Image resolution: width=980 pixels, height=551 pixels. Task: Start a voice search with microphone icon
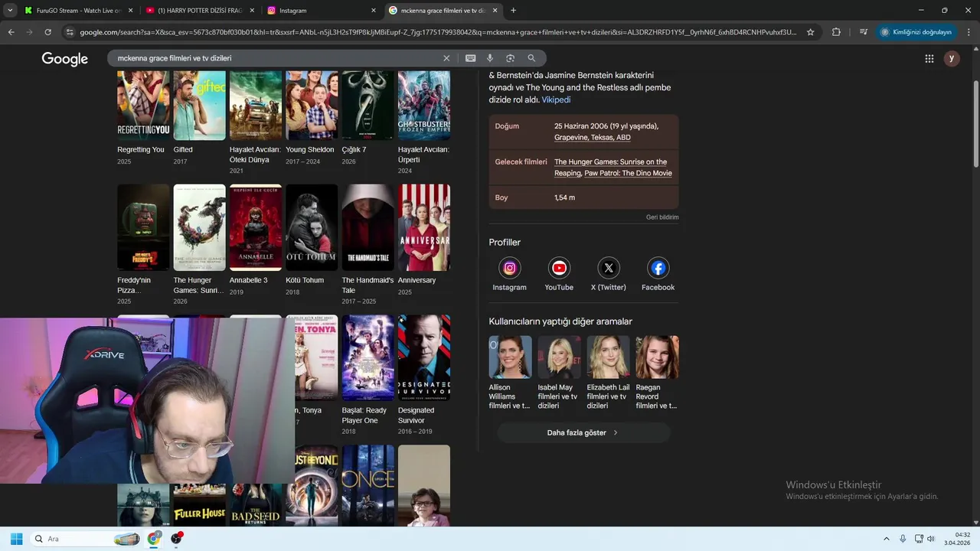click(490, 58)
